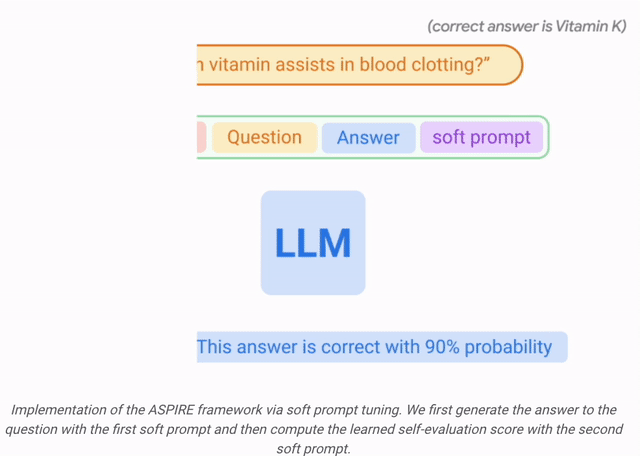Click final caption line reading "soft prompt."
Screen dimensions: 640x456
[313, 449]
